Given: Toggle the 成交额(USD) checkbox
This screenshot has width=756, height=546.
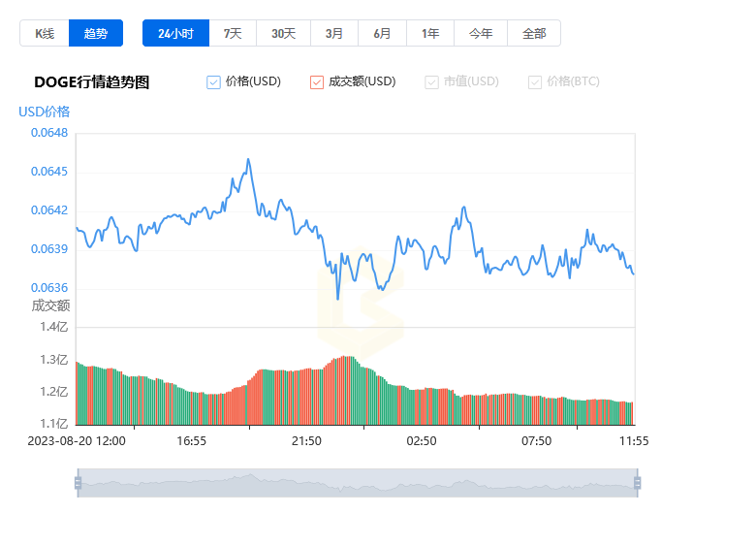Looking at the screenshot, I should click(317, 82).
